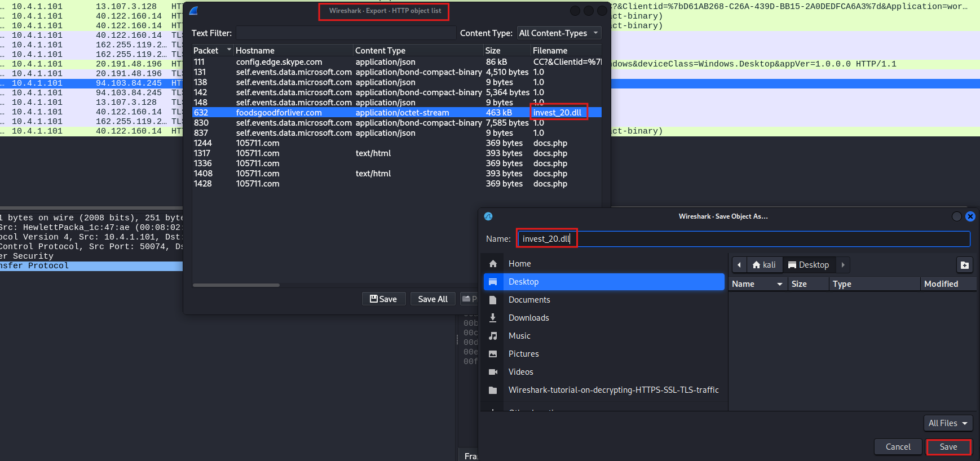Click the Documents icon in places sidebar
This screenshot has width=980, height=461.
click(x=493, y=300)
